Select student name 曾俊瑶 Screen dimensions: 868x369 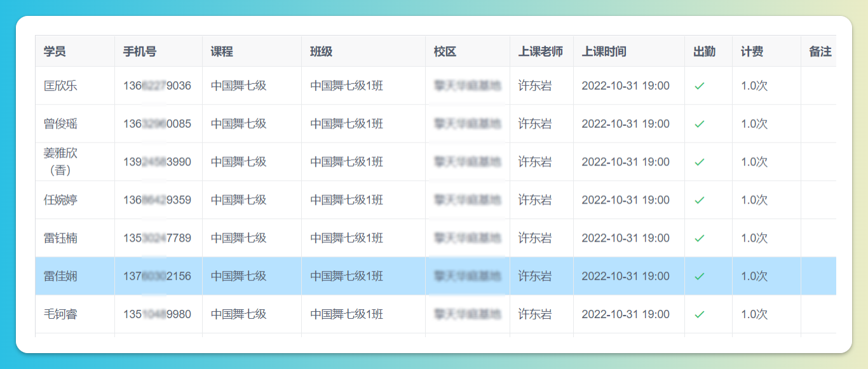coord(60,124)
